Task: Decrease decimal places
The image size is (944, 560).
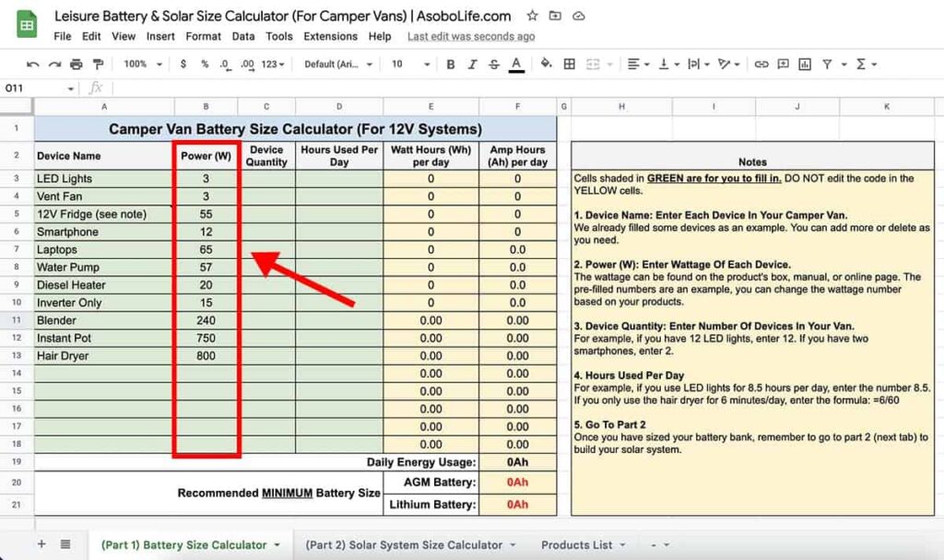Action: 225,64
